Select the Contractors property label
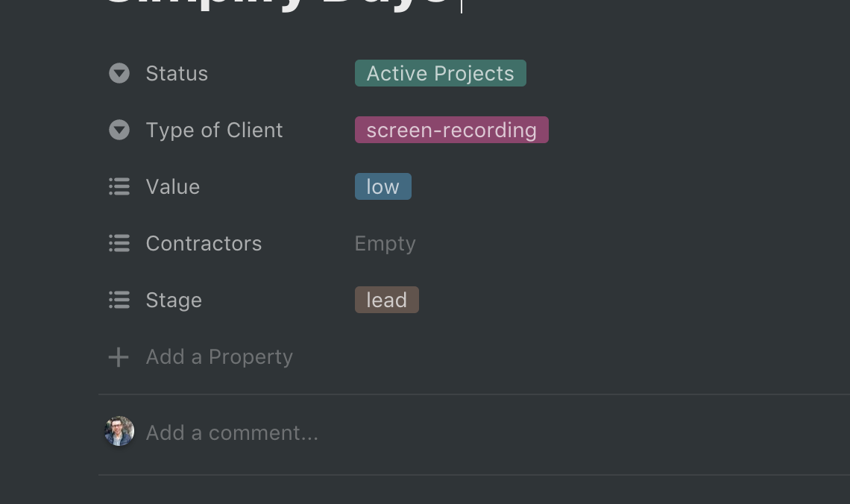This screenshot has width=850, height=504. 204,243
